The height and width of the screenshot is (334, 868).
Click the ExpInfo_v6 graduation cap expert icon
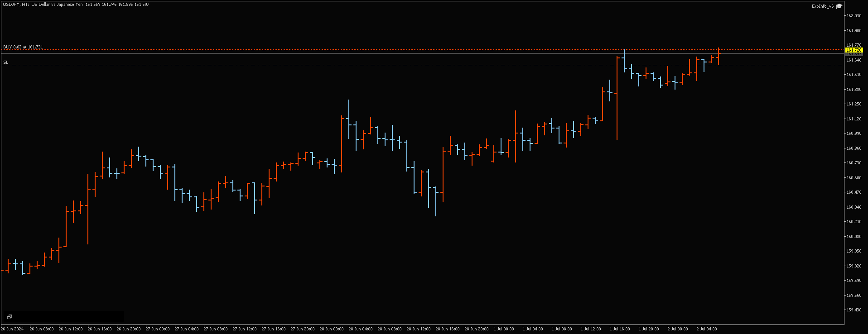[x=839, y=6]
